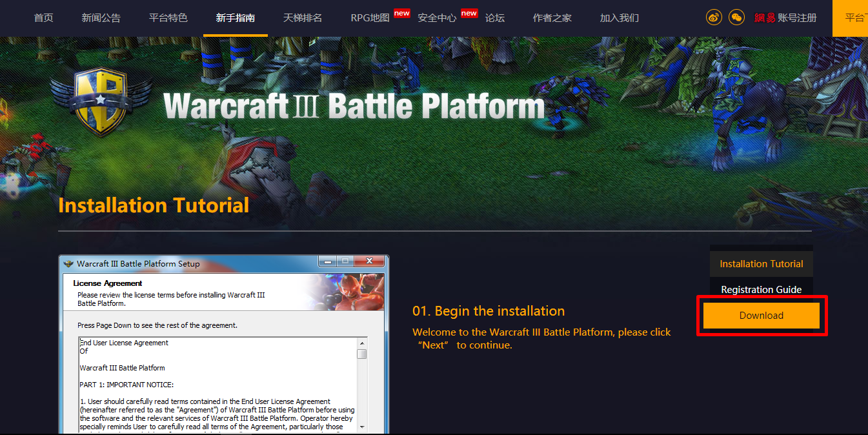Open 新闻公告 navigation item
The image size is (868, 435).
pos(101,17)
